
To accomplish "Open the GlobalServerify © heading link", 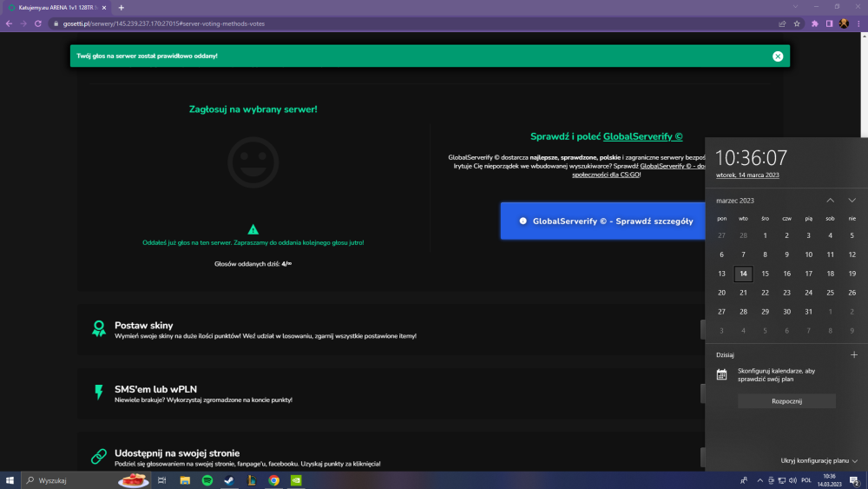I will tap(642, 136).
